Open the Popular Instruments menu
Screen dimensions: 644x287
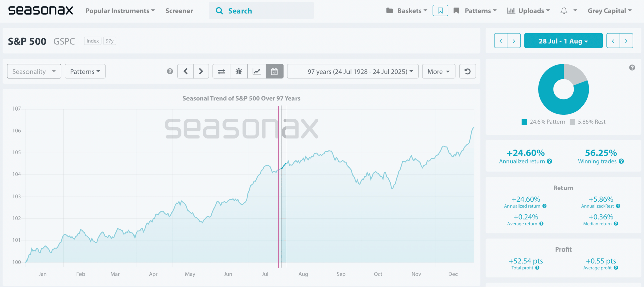120,11
